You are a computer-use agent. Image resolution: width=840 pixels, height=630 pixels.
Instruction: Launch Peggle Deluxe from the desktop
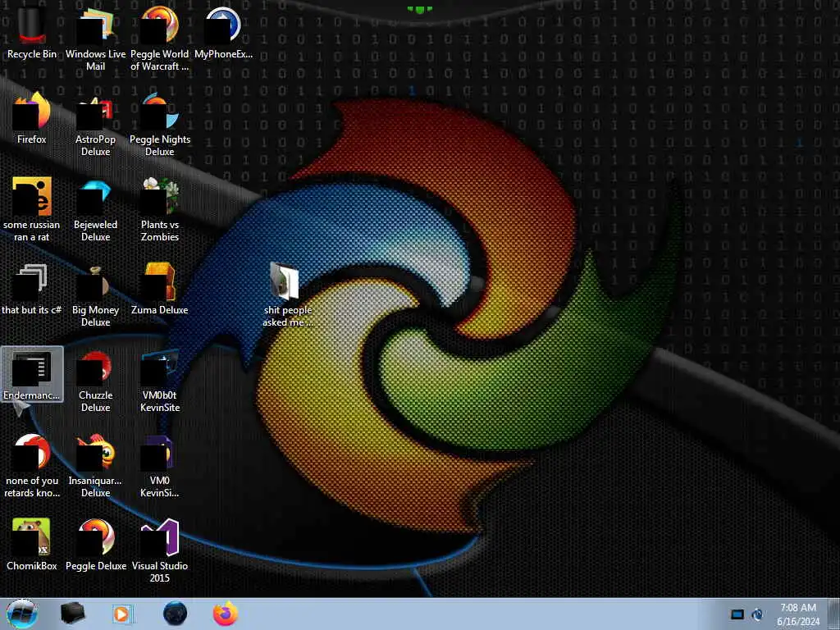pos(95,545)
